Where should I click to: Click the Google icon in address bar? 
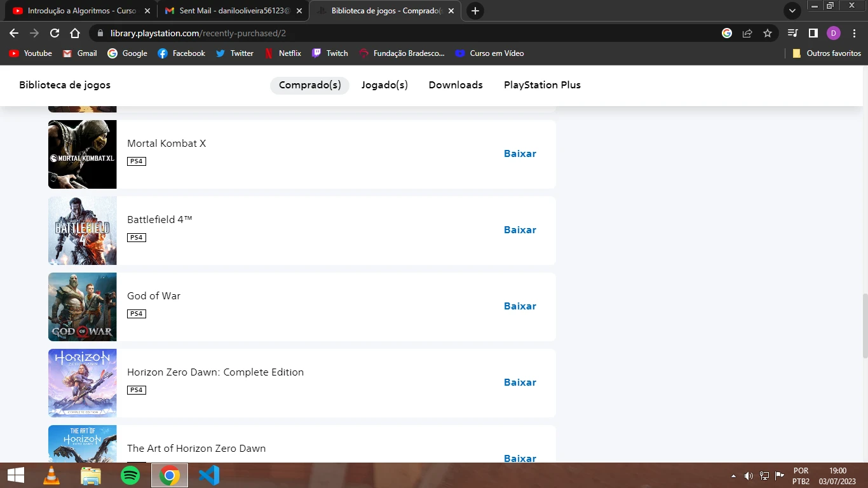(727, 33)
